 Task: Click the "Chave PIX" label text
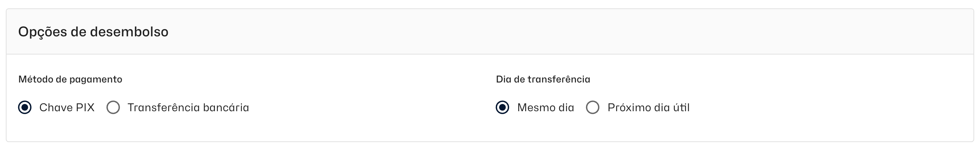click(x=67, y=108)
